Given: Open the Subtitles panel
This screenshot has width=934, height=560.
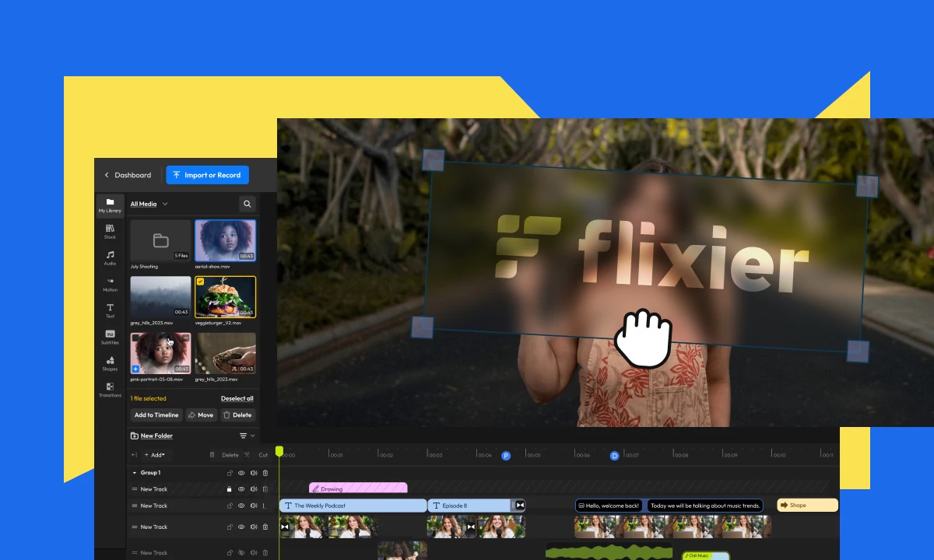Looking at the screenshot, I should click(x=110, y=337).
